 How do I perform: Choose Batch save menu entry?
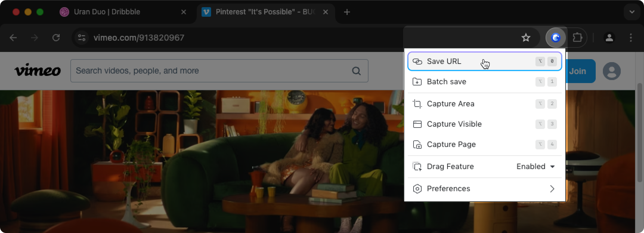pos(484,82)
